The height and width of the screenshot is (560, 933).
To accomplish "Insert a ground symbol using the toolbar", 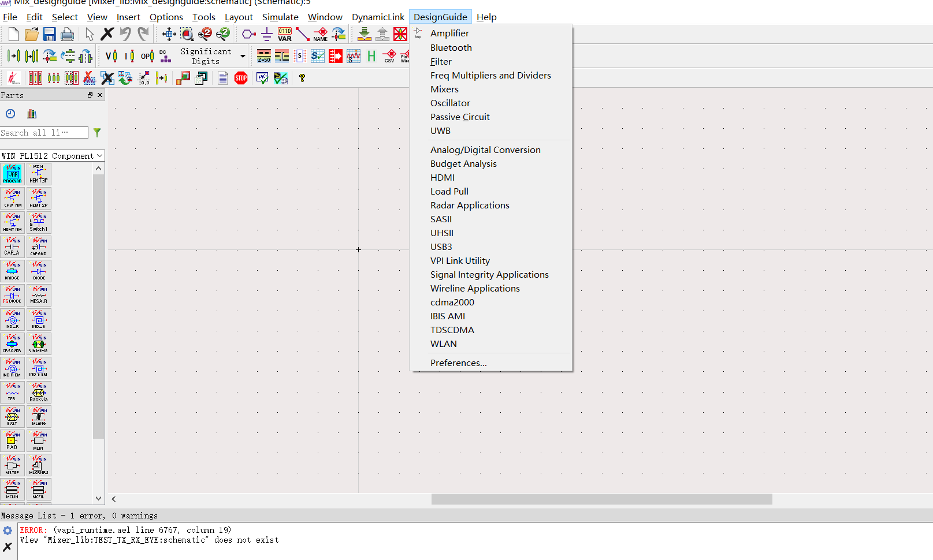I will pyautogui.click(x=266, y=34).
